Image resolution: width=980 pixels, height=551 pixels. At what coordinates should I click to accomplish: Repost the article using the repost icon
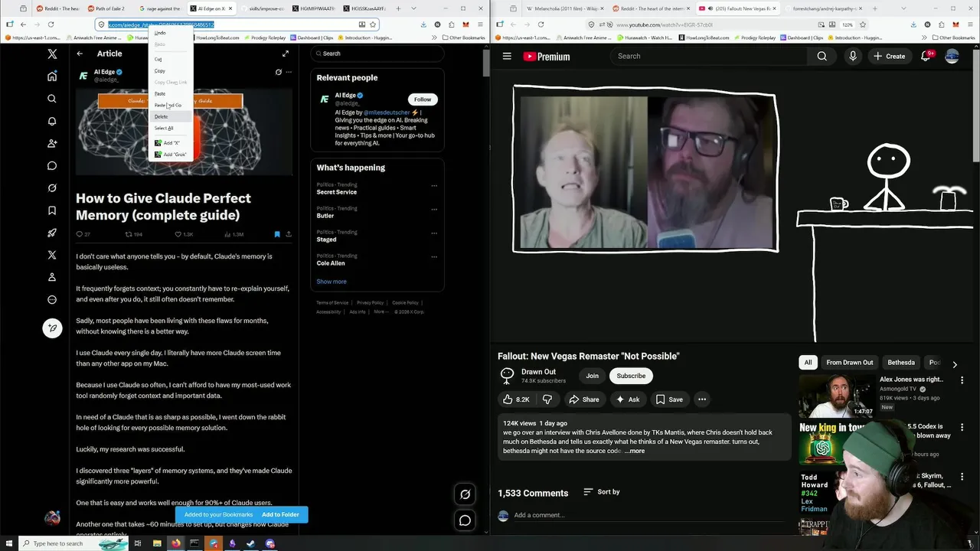(129, 234)
